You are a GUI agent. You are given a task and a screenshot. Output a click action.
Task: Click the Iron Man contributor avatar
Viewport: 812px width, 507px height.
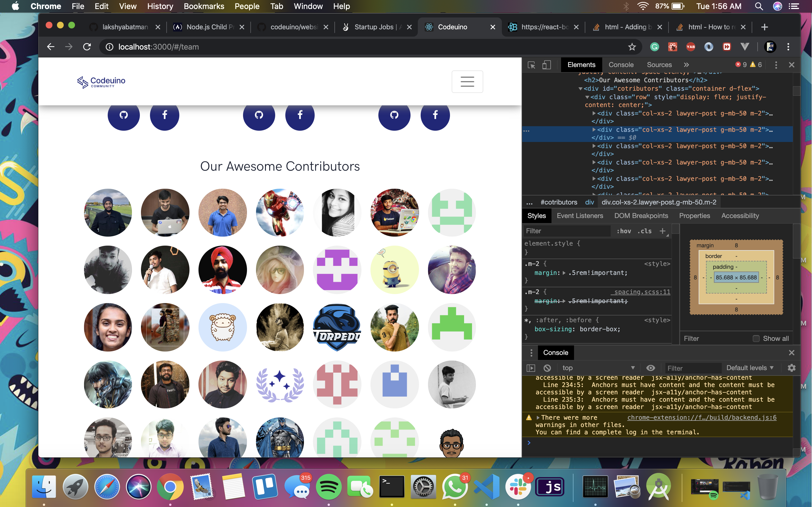(x=280, y=213)
